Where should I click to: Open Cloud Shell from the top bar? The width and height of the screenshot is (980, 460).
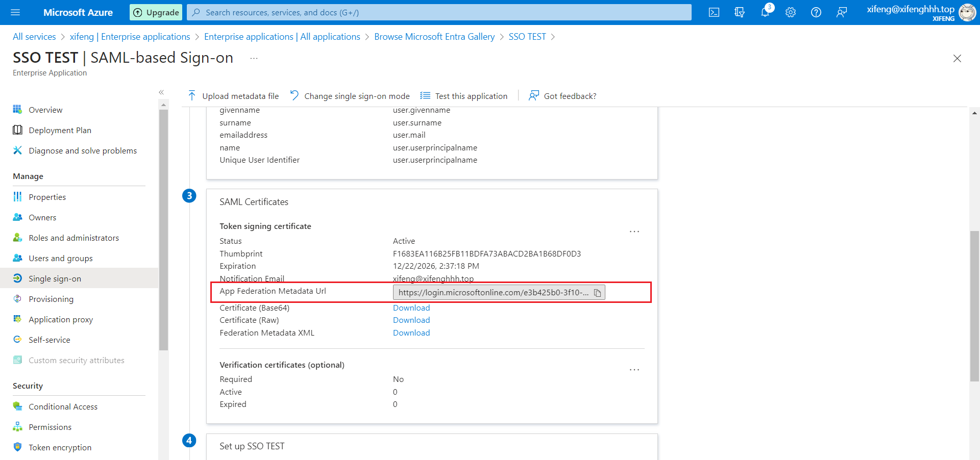[714, 12]
